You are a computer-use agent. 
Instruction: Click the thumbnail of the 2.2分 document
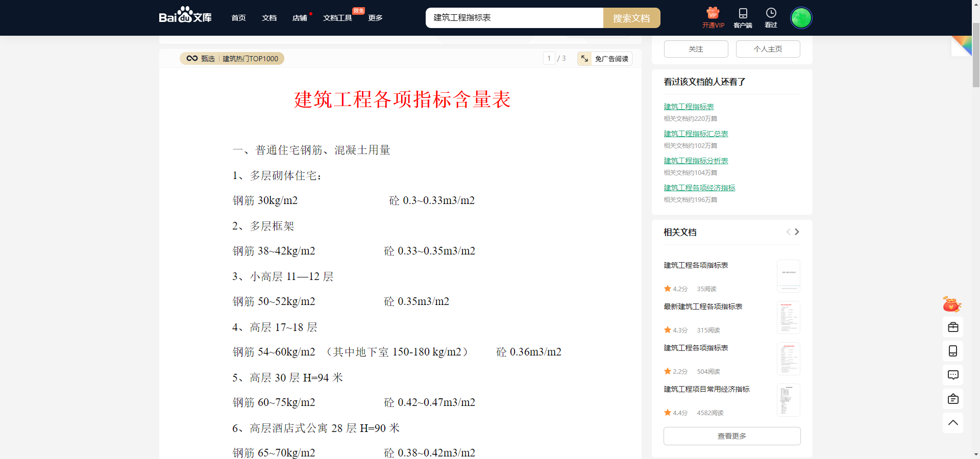coord(789,359)
